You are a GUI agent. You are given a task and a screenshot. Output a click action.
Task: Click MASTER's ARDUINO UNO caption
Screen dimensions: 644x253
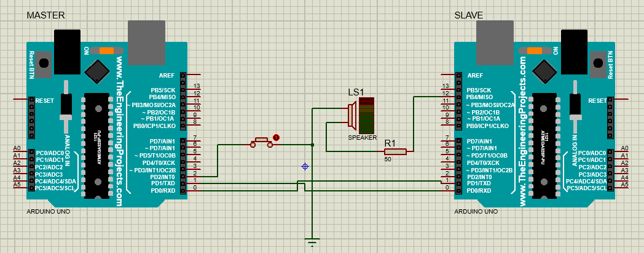[48, 212]
